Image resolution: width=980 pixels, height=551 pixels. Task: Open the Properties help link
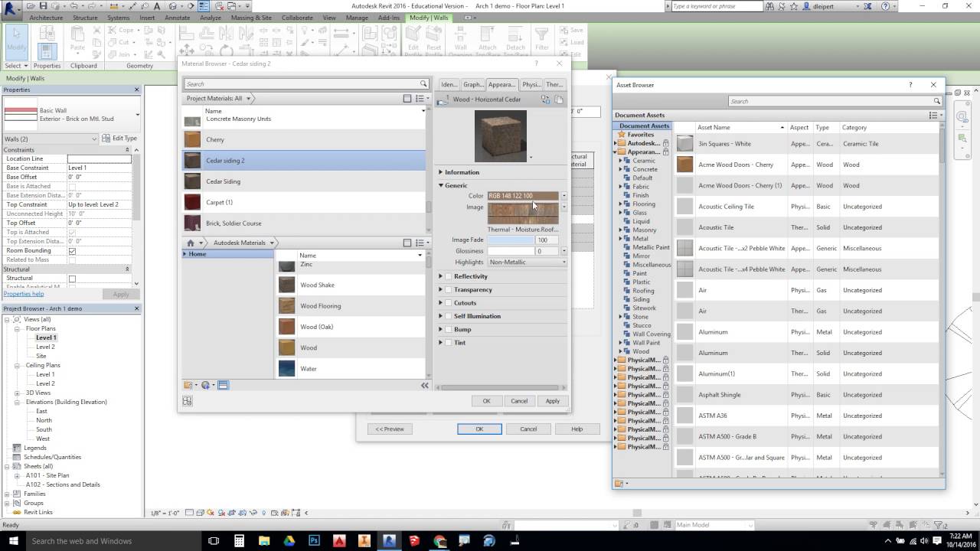(24, 294)
